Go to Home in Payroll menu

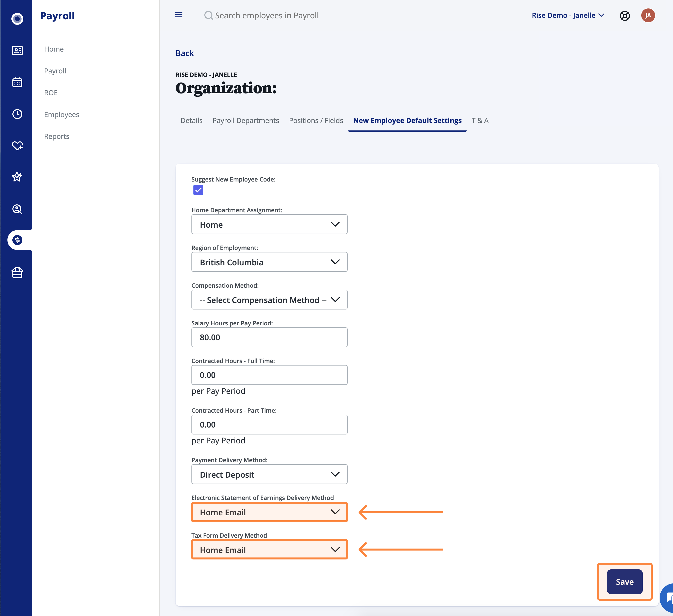tap(54, 49)
